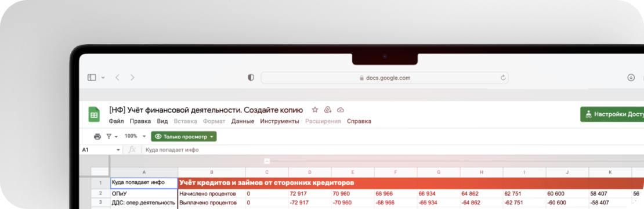Viewport: 644px width, 209px height.
Task: Open the sidebar chevron dropdown in Safari
Action: click(x=103, y=77)
